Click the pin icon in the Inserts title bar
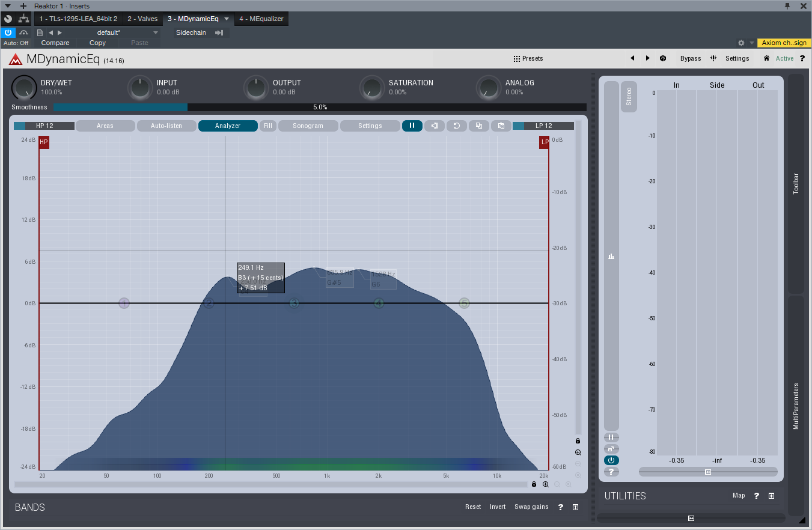Screen dimensions: 812x530 (x=788, y=6)
